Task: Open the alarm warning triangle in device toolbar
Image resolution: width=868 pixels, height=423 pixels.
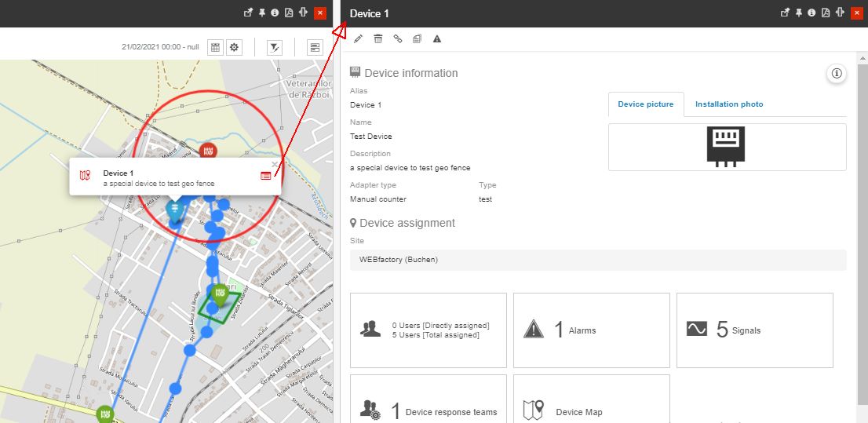Action: (437, 38)
